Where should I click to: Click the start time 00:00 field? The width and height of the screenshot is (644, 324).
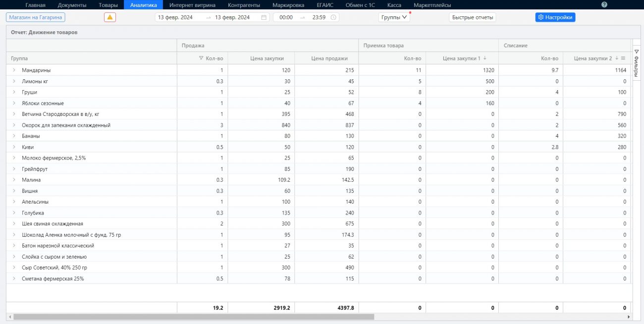tap(286, 17)
